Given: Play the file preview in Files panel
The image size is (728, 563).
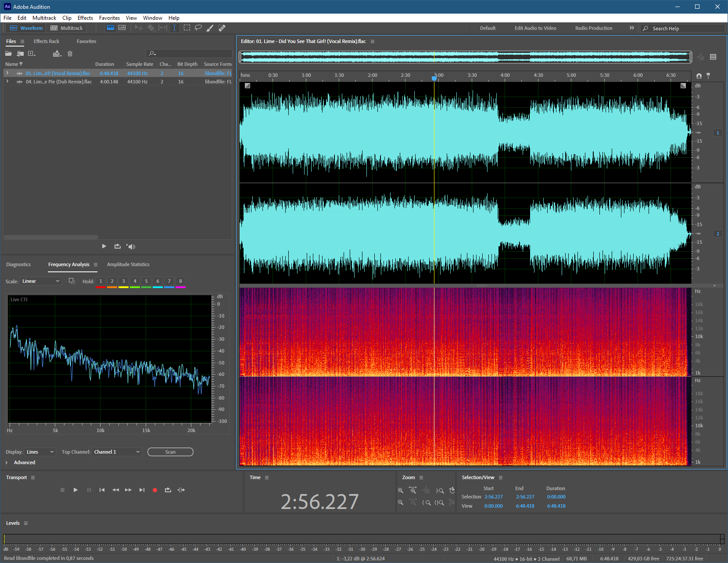Looking at the screenshot, I should coord(104,246).
